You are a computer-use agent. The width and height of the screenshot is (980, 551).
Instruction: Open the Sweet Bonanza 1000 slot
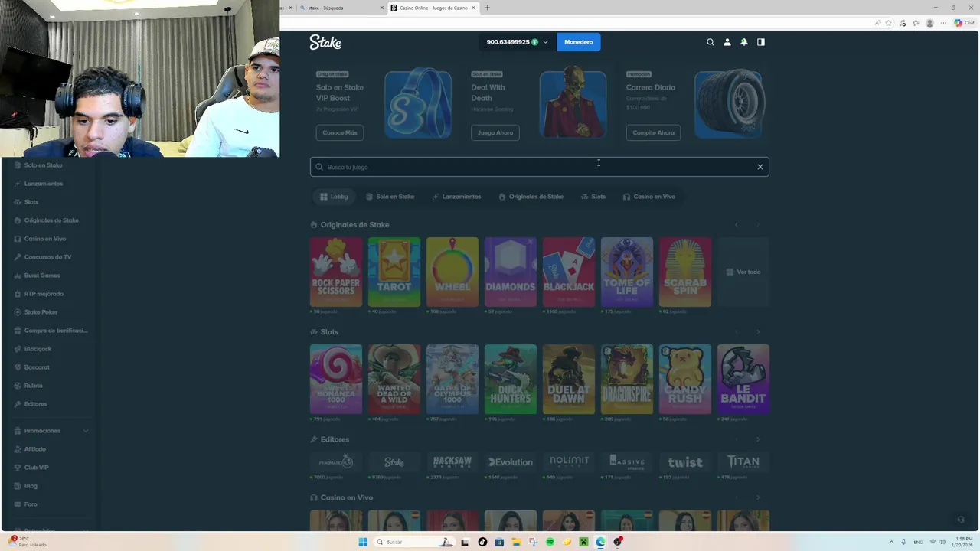[x=336, y=379]
